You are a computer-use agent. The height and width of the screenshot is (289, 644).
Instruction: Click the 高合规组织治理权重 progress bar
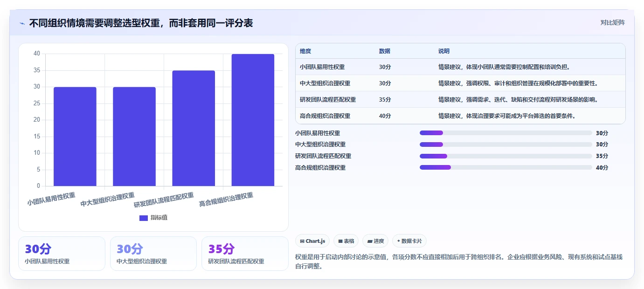pos(506,167)
